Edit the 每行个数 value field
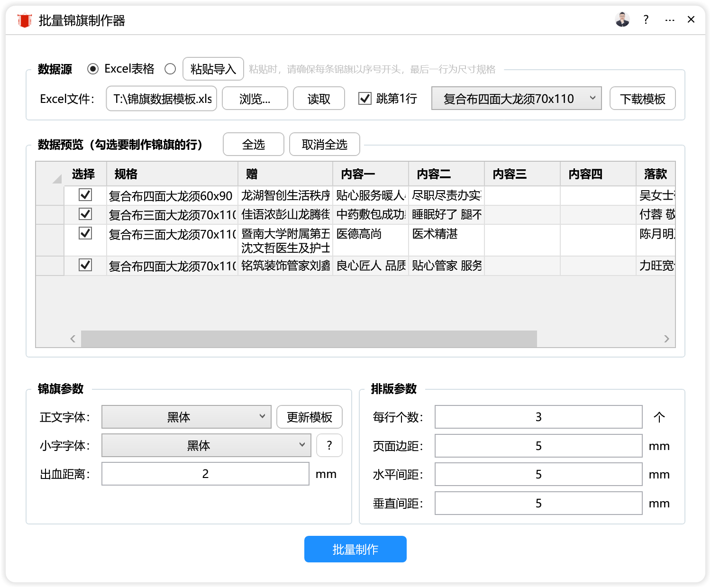The height and width of the screenshot is (588, 711). [x=538, y=417]
